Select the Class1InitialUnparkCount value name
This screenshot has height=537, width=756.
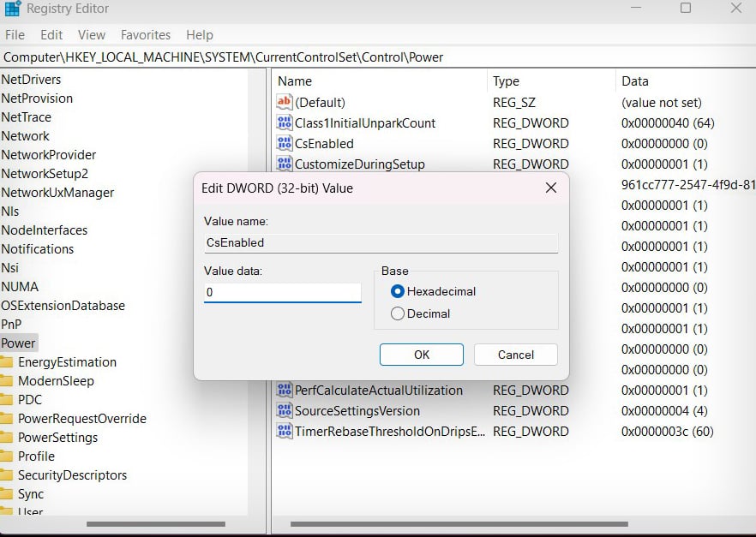click(x=365, y=122)
